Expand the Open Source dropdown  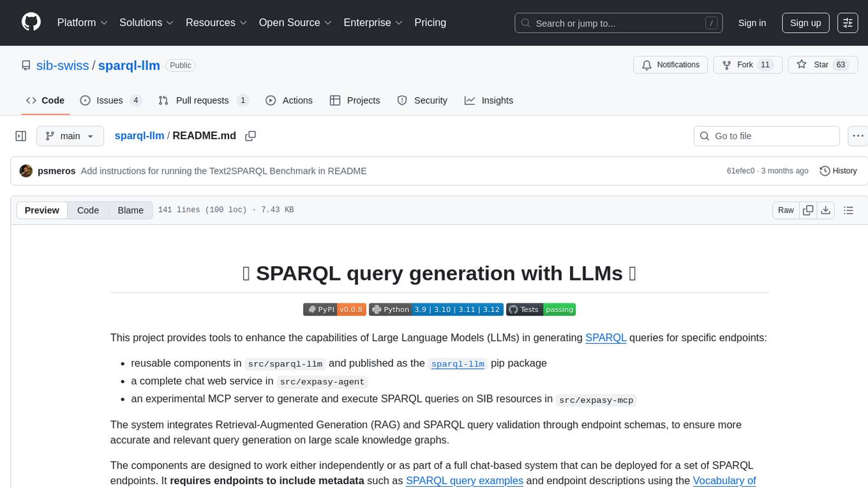point(295,22)
